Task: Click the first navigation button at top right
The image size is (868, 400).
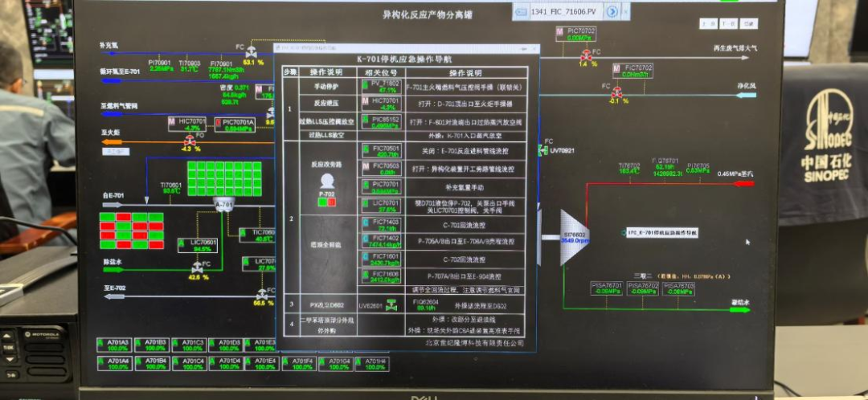Action: point(708,24)
